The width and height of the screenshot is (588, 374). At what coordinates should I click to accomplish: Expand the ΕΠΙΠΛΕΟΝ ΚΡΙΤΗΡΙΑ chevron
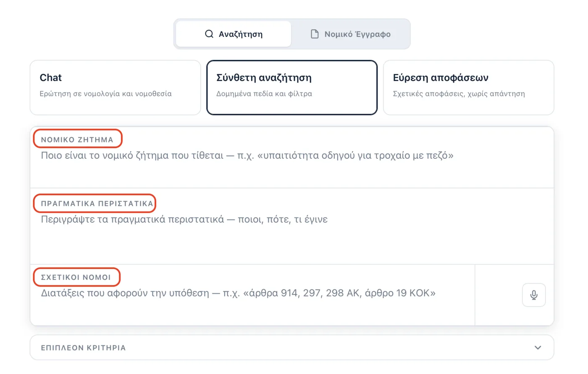pos(538,348)
